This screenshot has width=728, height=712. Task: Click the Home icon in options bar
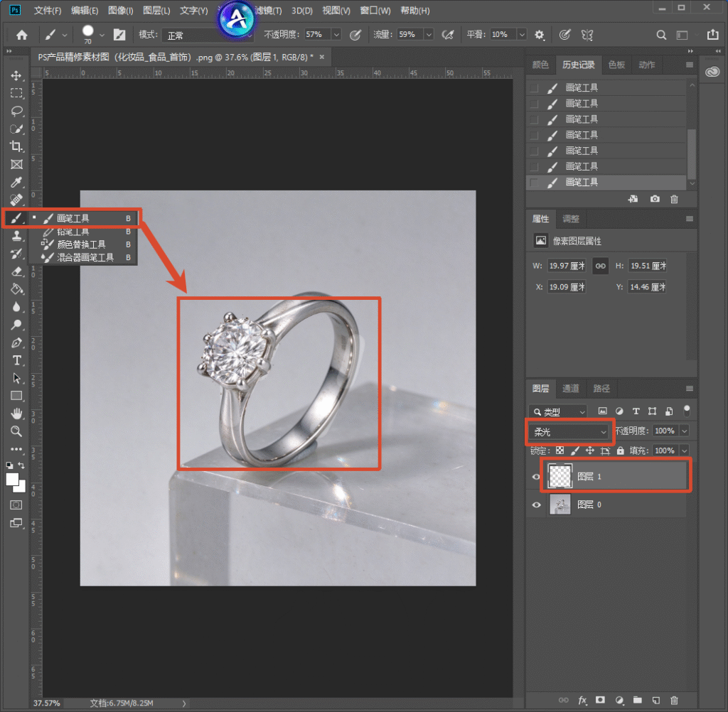click(x=22, y=35)
